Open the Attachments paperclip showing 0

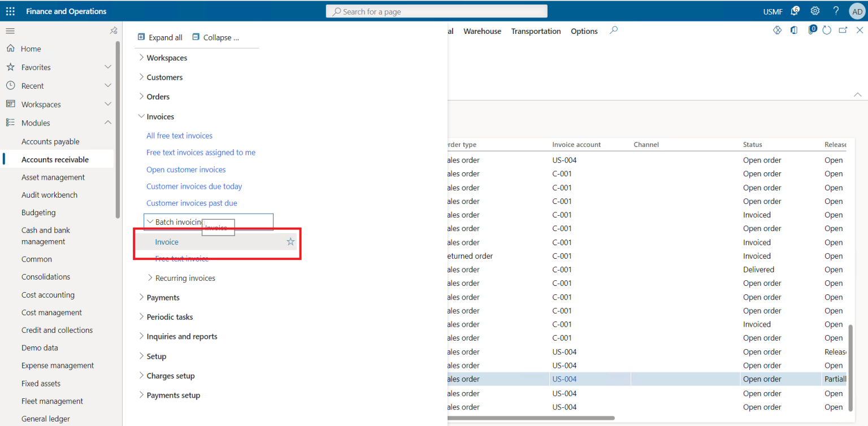(812, 29)
